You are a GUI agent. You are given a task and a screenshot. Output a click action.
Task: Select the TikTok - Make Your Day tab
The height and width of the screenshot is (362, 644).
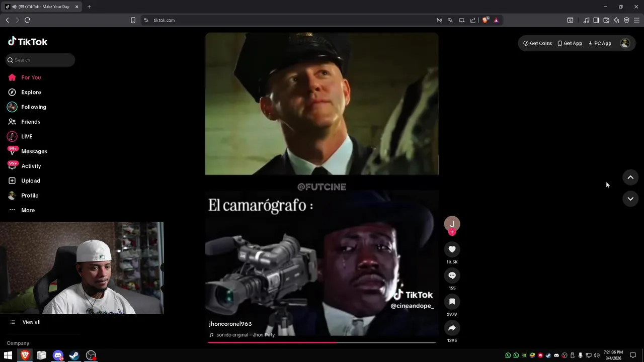point(41,7)
